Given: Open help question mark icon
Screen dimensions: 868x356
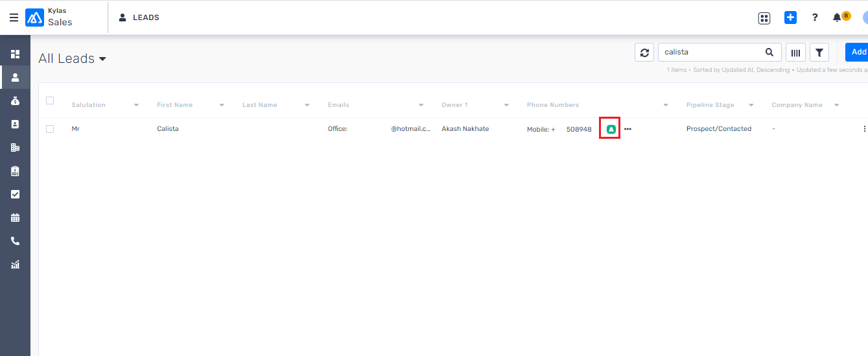Looking at the screenshot, I should click(x=815, y=18).
